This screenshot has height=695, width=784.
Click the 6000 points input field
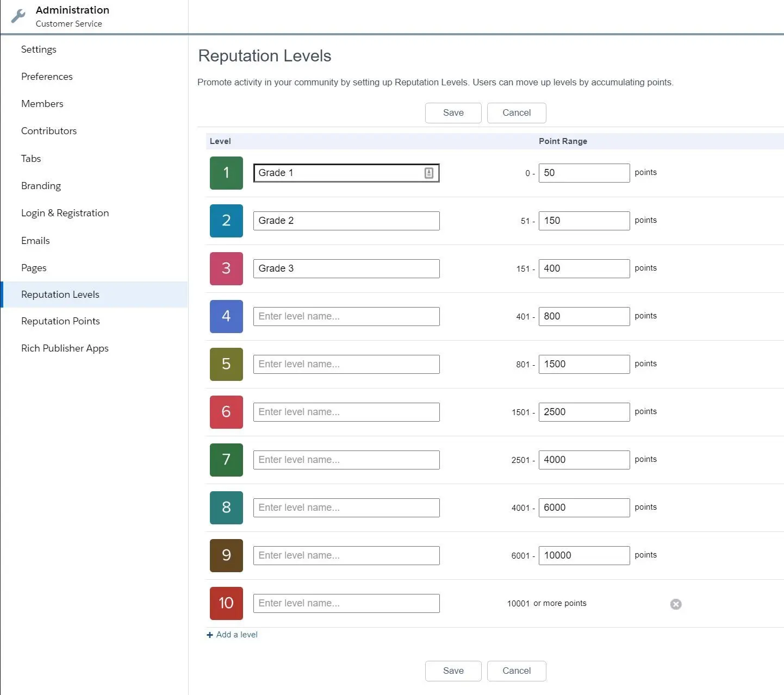pos(584,508)
